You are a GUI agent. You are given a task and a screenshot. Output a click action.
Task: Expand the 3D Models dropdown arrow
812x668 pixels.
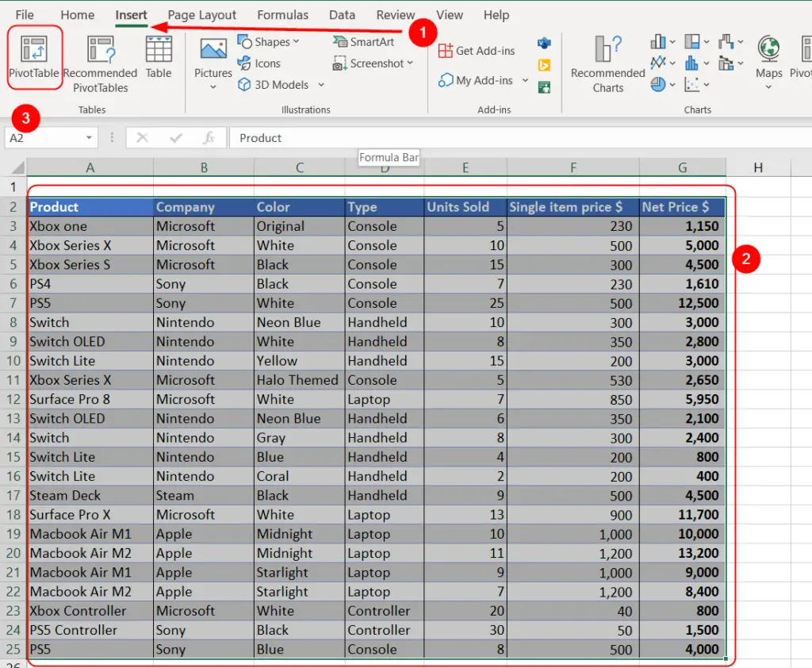tap(321, 84)
